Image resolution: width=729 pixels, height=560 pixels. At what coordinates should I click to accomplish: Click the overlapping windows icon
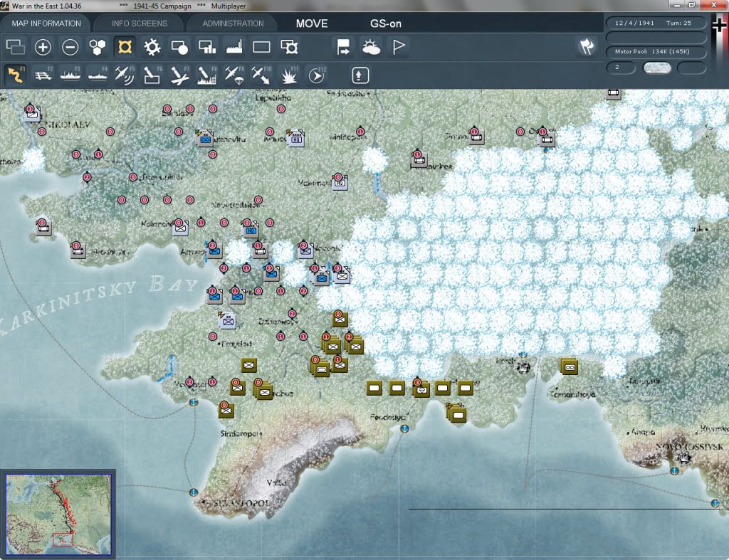[16, 47]
